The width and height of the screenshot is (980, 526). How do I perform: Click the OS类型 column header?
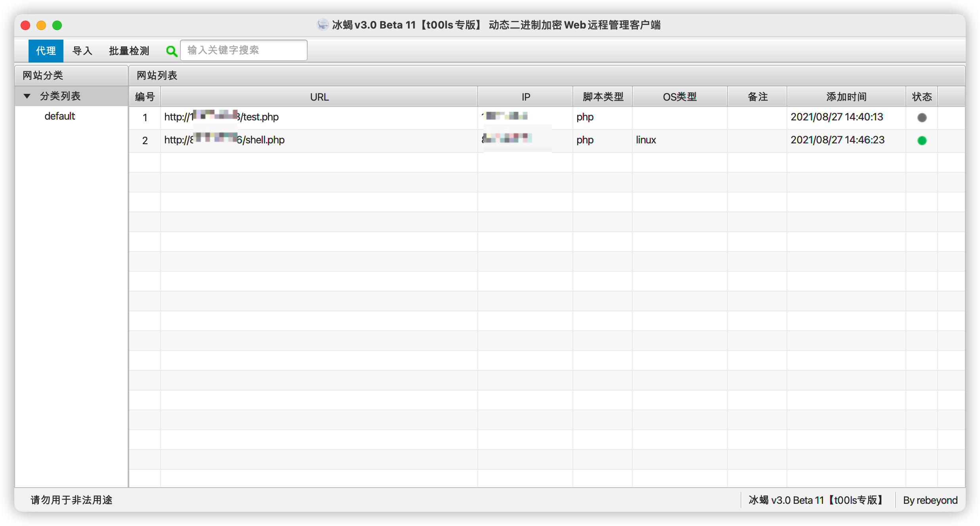(679, 97)
